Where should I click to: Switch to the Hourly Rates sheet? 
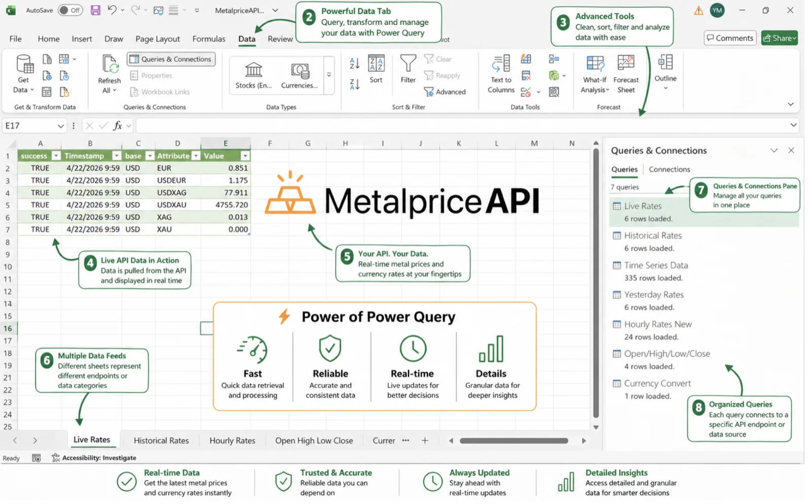(x=232, y=441)
